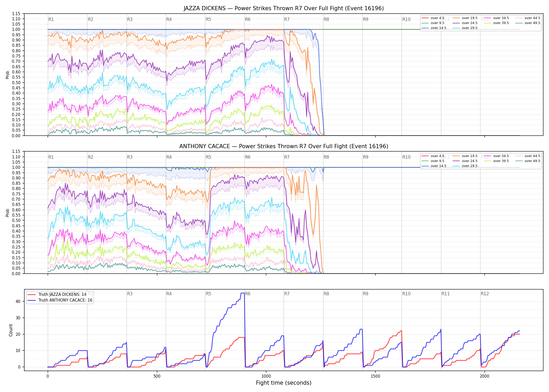Click the R10 marker in the middle chart
The width and height of the screenshot is (549, 392).
[x=406, y=157]
